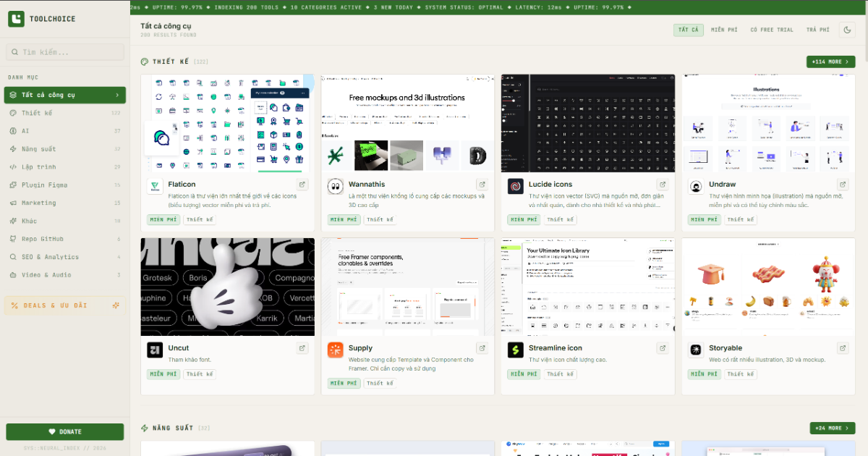Image resolution: width=868 pixels, height=456 pixels.
Task: Click the 200 results found text
Action: 168,35
